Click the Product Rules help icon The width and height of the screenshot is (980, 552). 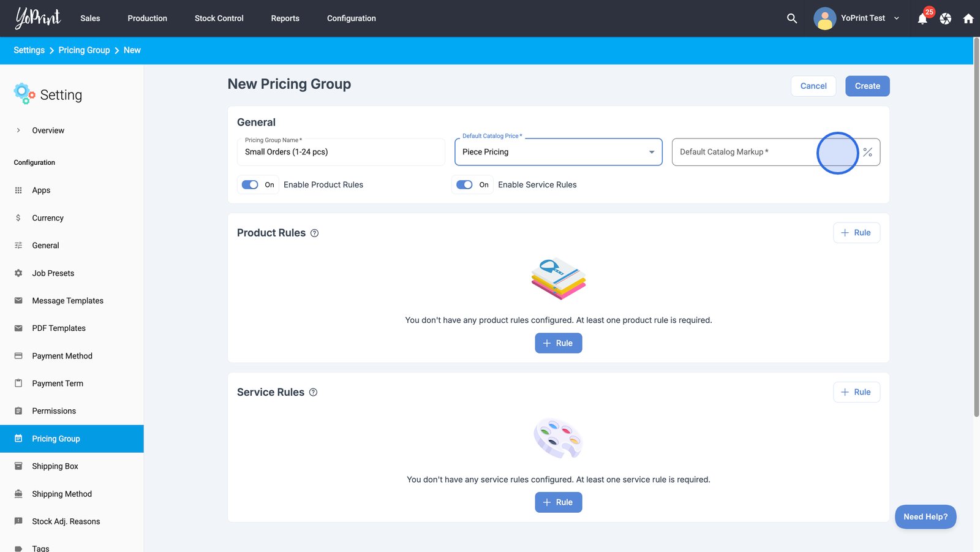[314, 233]
